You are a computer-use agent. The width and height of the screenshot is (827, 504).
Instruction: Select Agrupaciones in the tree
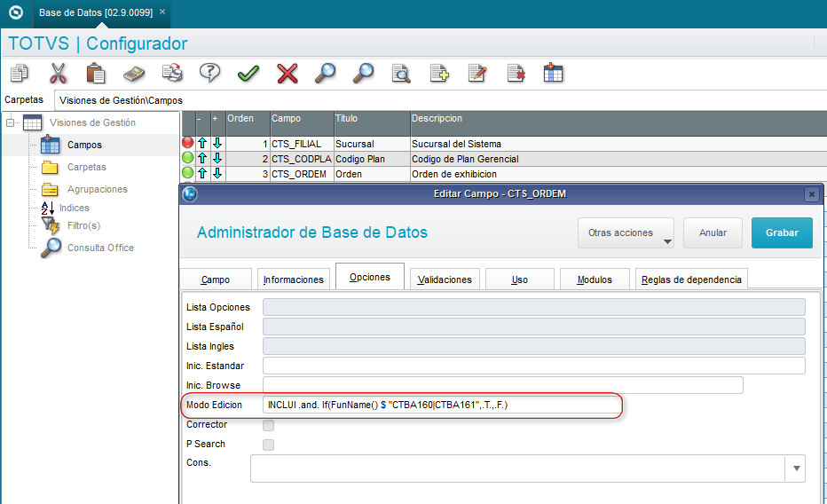(97, 189)
